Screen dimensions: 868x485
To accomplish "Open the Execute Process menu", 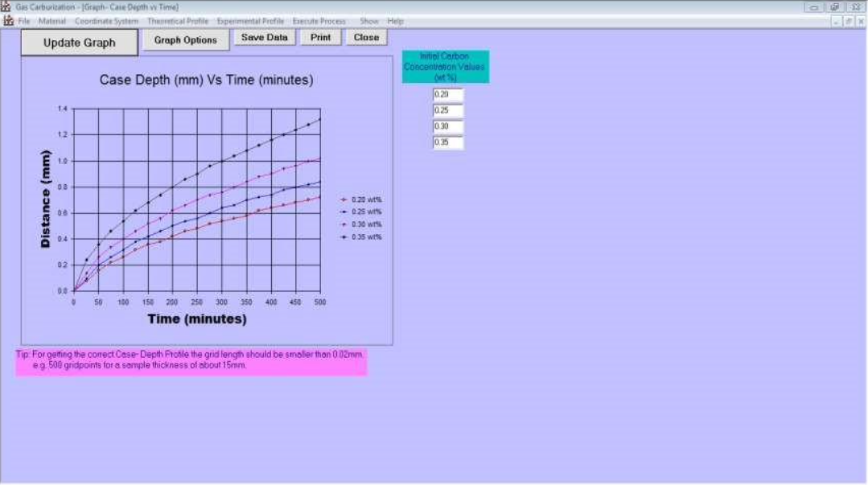I will 317,21.
